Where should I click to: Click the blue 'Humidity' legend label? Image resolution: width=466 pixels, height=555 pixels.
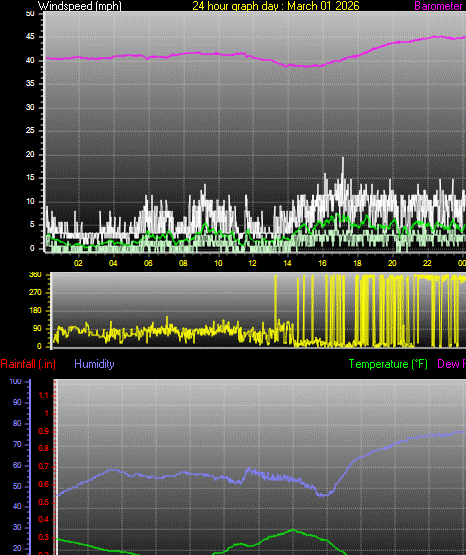coord(94,364)
